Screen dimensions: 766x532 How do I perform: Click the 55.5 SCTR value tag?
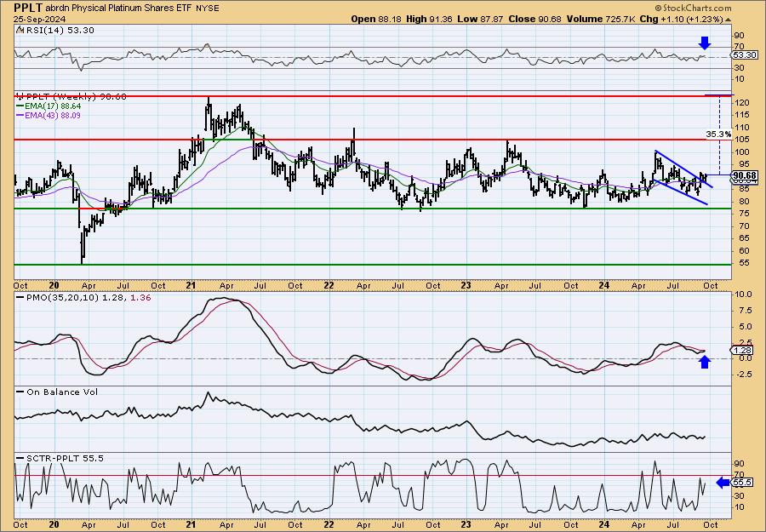click(743, 483)
